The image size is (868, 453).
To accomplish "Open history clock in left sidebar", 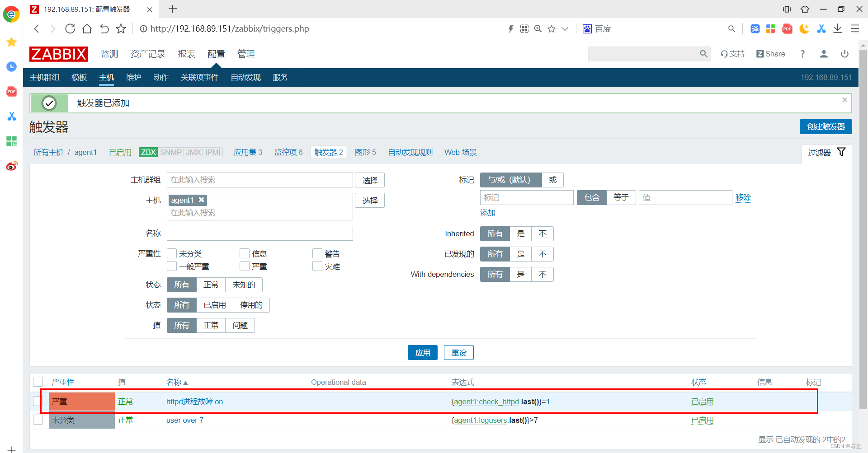I will click(x=11, y=67).
